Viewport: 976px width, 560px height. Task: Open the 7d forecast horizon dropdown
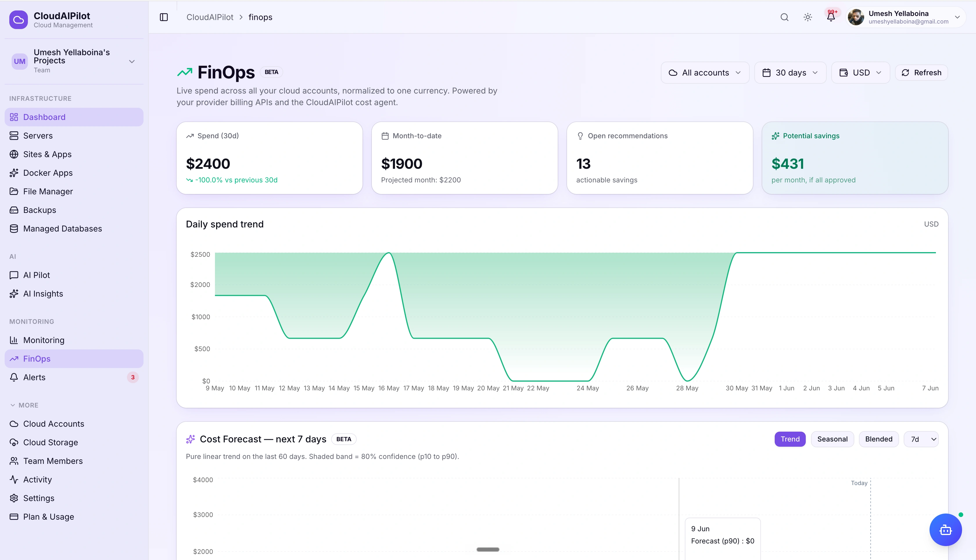click(x=921, y=439)
